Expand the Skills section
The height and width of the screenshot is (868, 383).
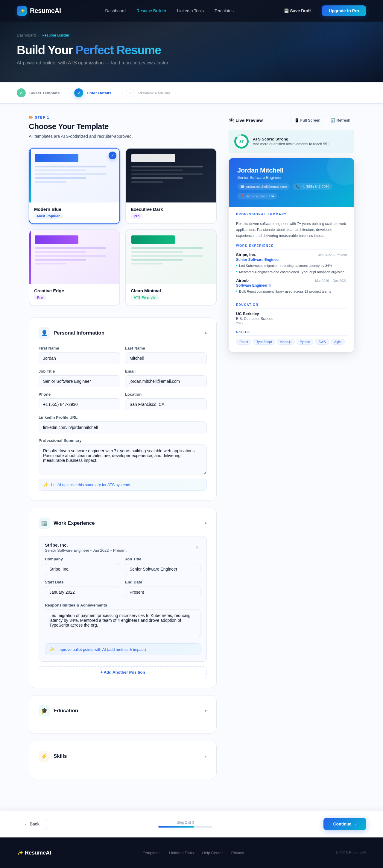pos(206,757)
